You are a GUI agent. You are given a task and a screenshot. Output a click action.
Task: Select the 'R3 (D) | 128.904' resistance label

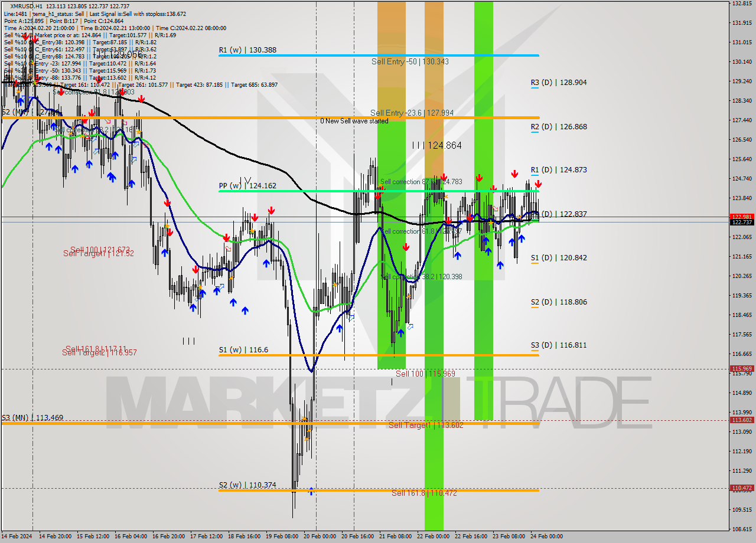tap(559, 83)
